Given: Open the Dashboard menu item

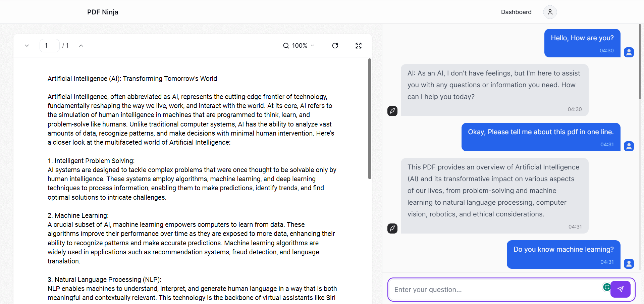Looking at the screenshot, I should tap(516, 12).
